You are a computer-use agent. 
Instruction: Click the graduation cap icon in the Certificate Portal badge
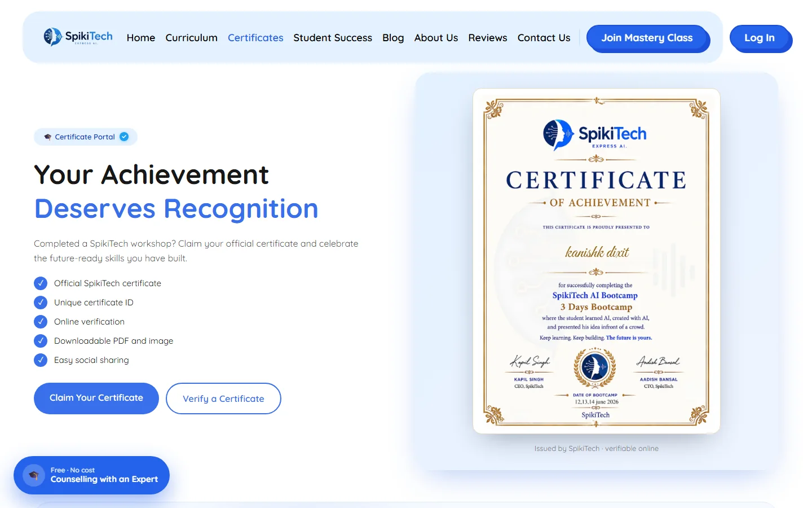[48, 137]
